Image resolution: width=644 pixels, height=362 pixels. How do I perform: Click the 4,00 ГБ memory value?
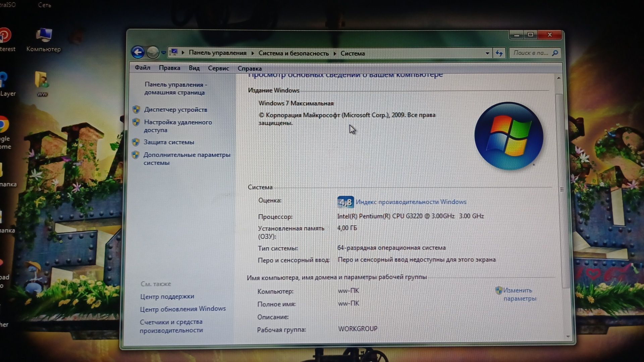[x=347, y=228]
